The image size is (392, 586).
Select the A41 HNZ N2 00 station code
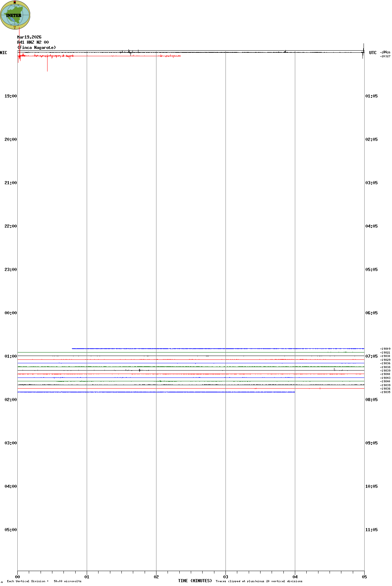point(33,42)
